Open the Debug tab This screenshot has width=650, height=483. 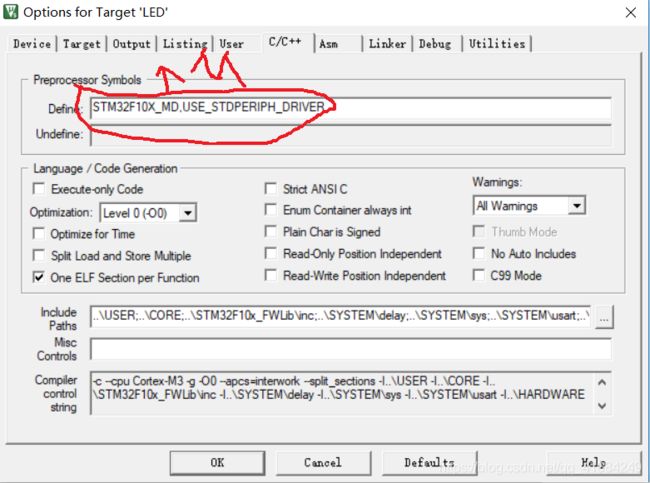point(434,44)
